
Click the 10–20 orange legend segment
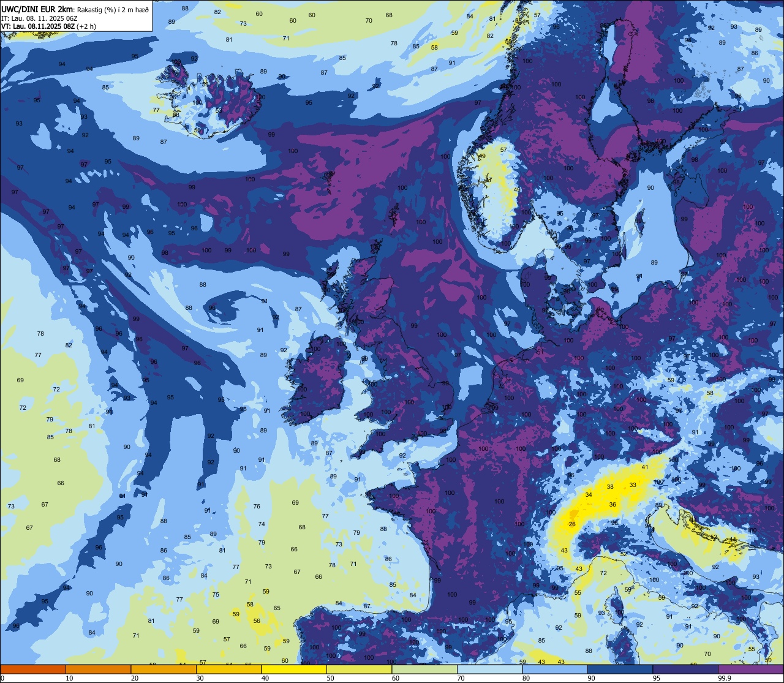tap(98, 669)
